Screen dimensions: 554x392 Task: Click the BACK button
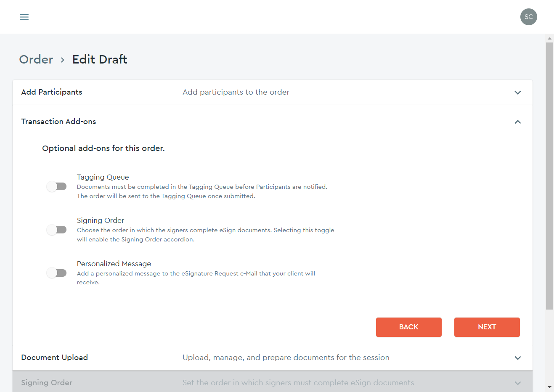(x=408, y=327)
